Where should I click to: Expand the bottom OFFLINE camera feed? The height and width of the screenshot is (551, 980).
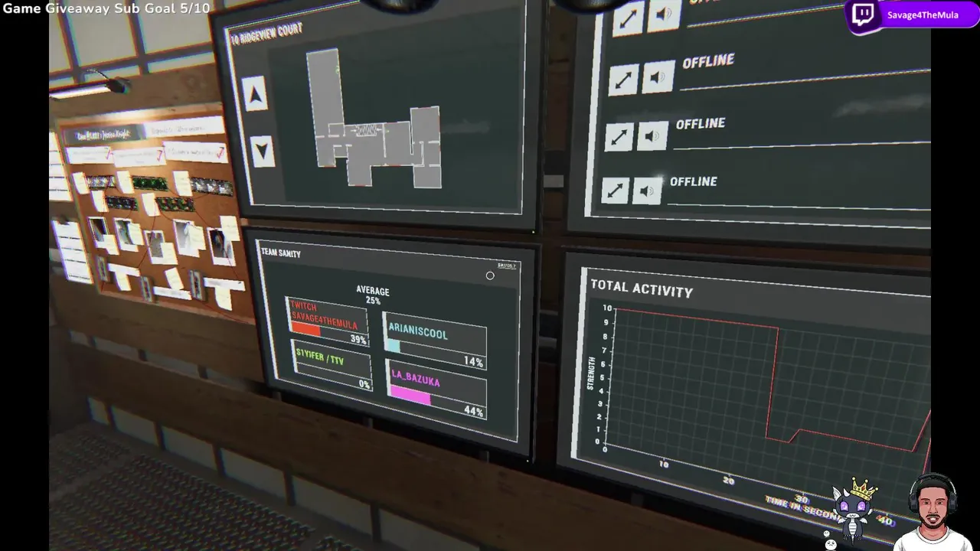click(x=615, y=191)
